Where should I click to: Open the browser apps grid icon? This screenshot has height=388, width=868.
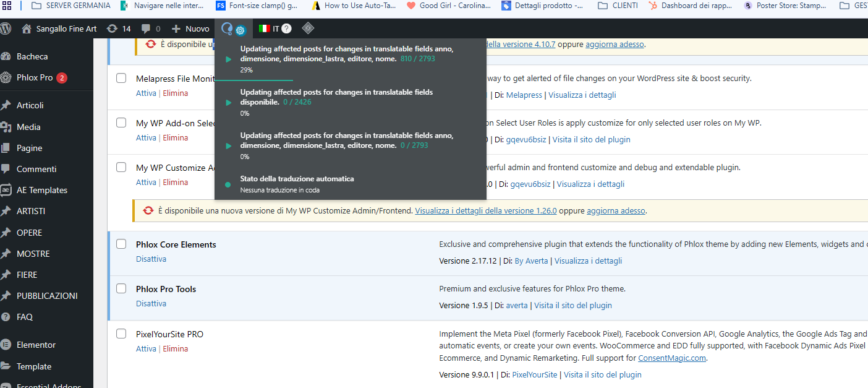click(7, 6)
